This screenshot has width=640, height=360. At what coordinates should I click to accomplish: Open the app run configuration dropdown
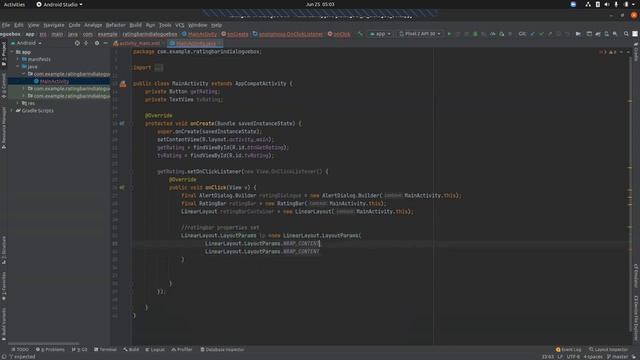(380, 34)
